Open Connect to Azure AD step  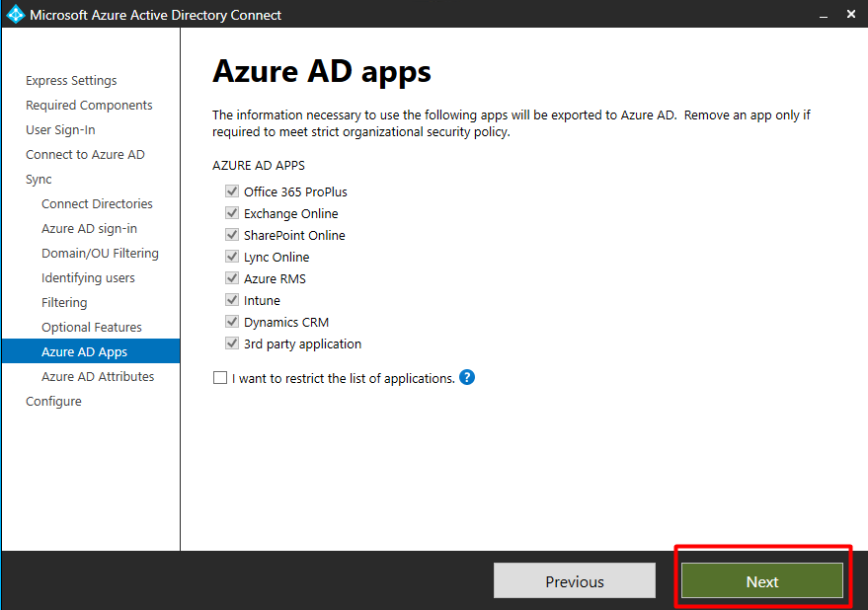(x=85, y=154)
